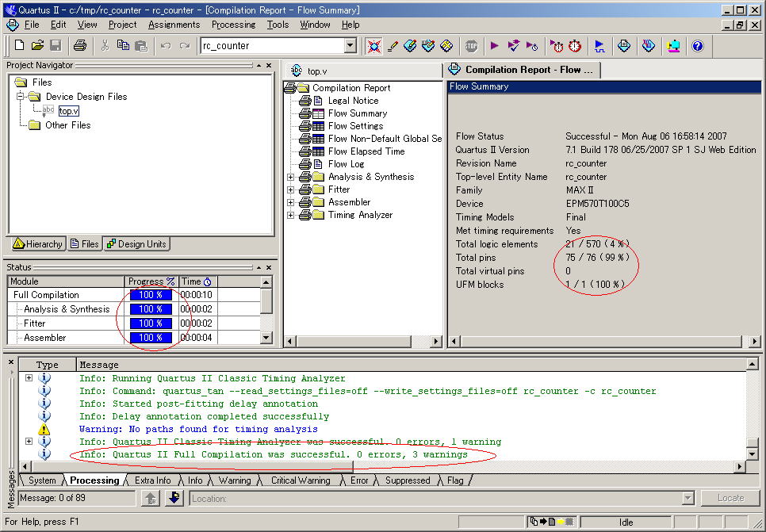Click the Stop Processing icon
The image size is (766, 532).
471,46
